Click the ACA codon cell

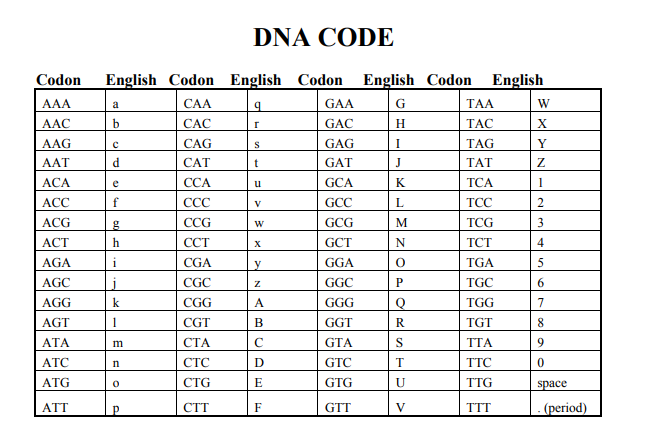pyautogui.click(x=56, y=183)
